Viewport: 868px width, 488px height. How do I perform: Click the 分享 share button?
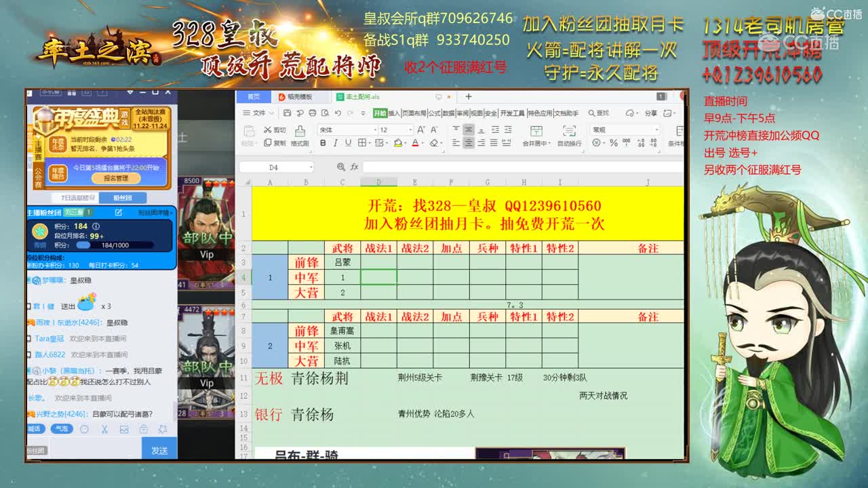(x=651, y=113)
